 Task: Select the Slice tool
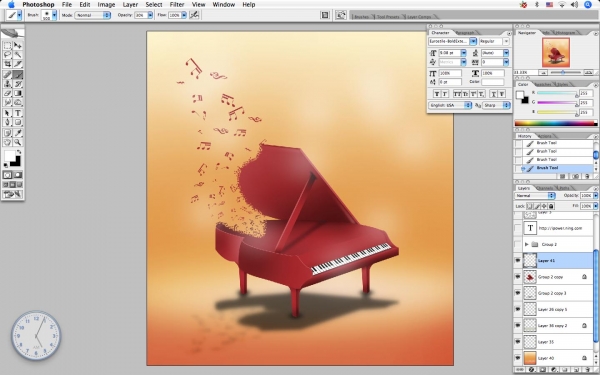pyautogui.click(x=18, y=64)
